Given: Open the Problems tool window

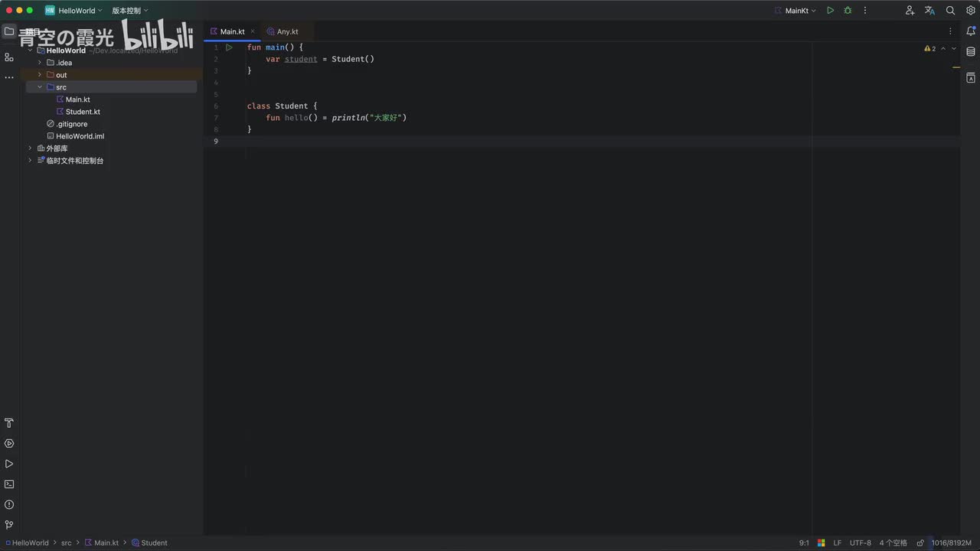Looking at the screenshot, I should coord(9,505).
